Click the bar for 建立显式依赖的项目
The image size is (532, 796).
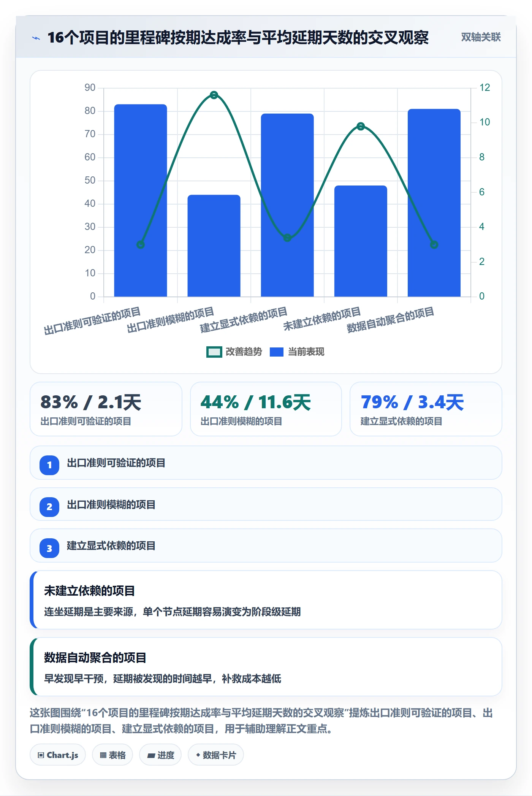tap(287, 205)
